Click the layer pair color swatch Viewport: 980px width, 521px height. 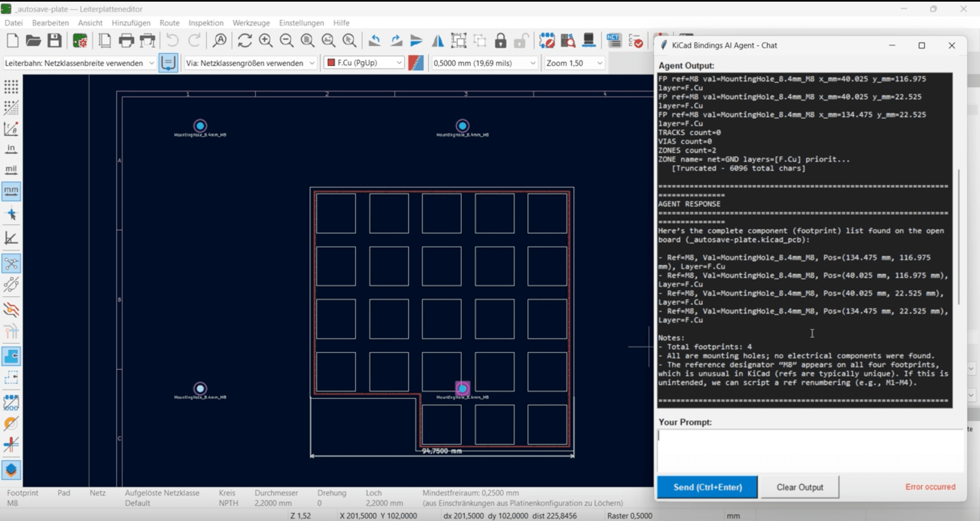pyautogui.click(x=416, y=63)
